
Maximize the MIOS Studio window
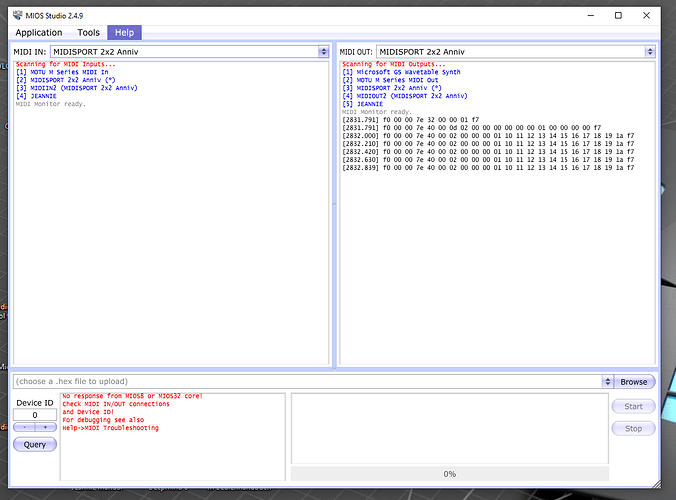tap(618, 16)
